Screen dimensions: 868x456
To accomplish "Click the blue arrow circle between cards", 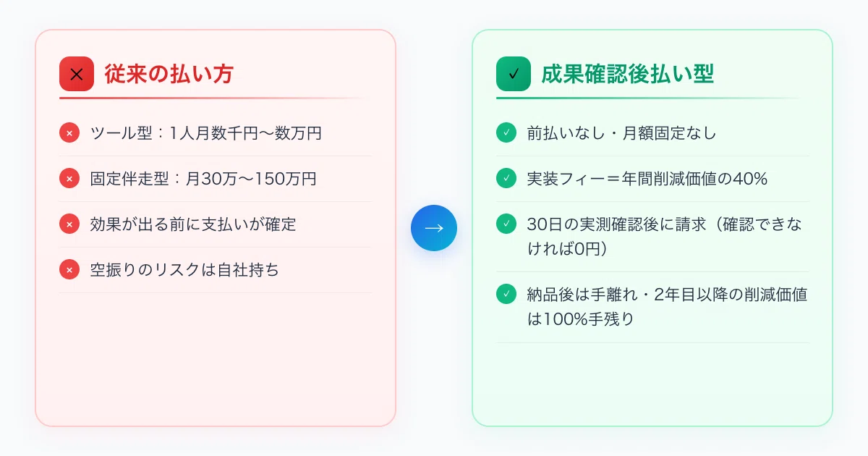I will click(x=434, y=228).
